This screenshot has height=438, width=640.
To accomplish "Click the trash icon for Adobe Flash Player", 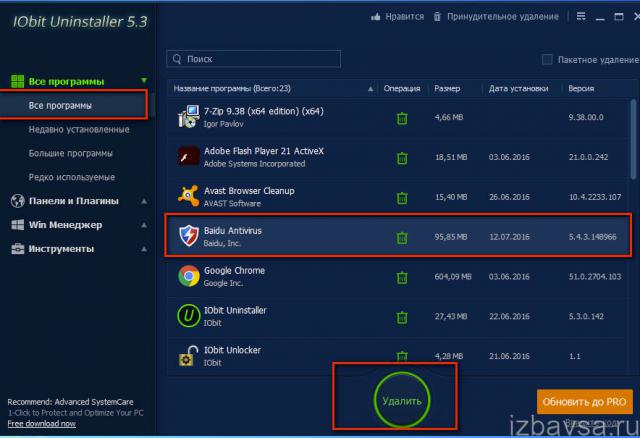I will tap(402, 158).
